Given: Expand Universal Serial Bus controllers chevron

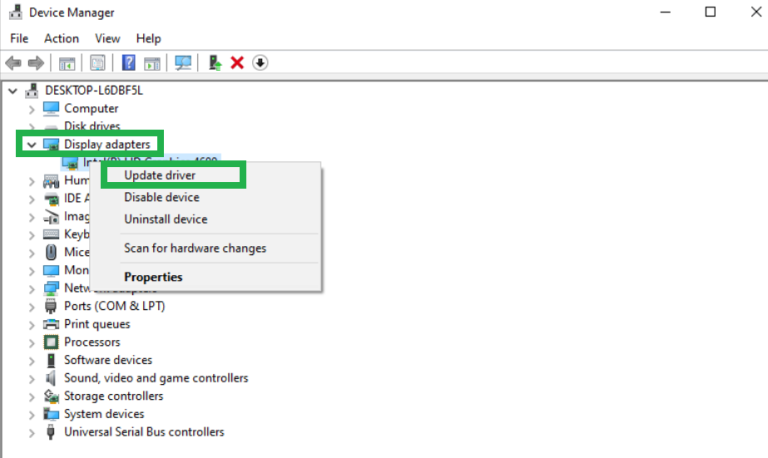Looking at the screenshot, I should [32, 433].
